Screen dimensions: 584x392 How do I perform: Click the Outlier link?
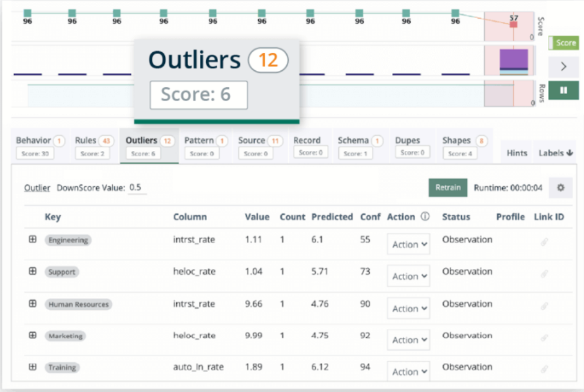pyautogui.click(x=37, y=188)
